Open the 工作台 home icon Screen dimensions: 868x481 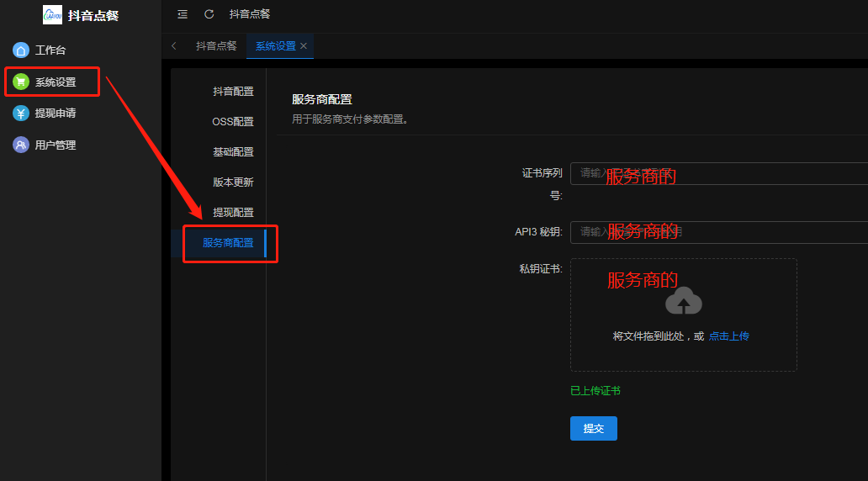click(21, 50)
